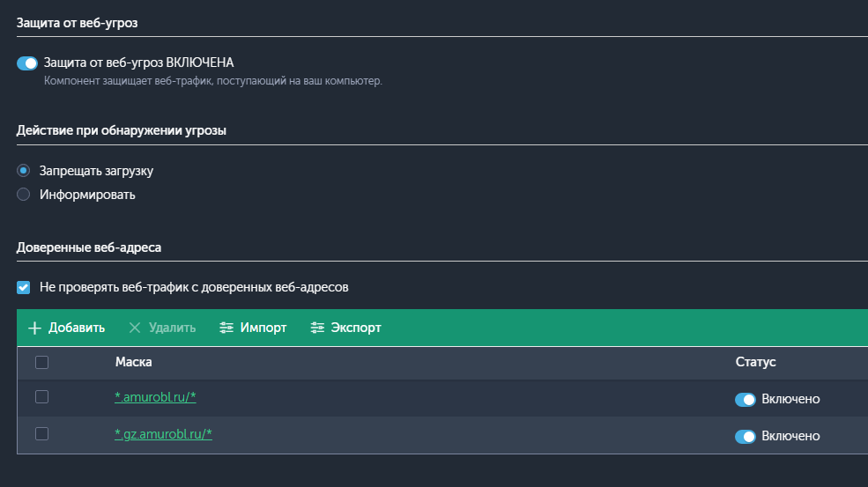Select the Запрещать загрузку radio button
Screen dimensions: 868x487
point(24,171)
